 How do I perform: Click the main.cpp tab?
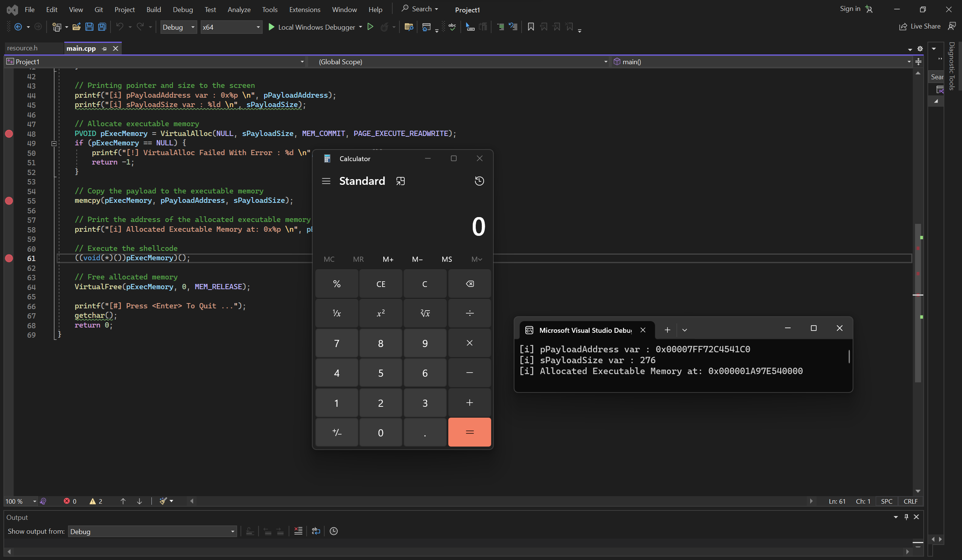[80, 47]
